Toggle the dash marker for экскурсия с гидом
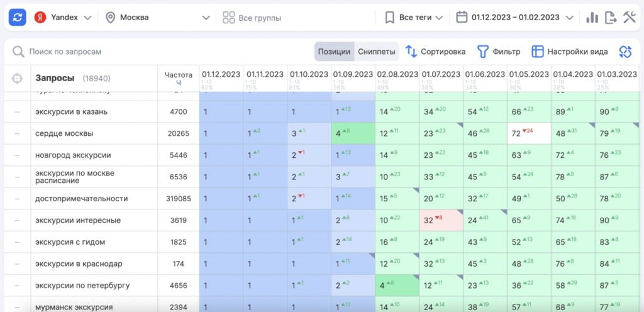Viewport: 644px width, 312px height. pyautogui.click(x=17, y=242)
